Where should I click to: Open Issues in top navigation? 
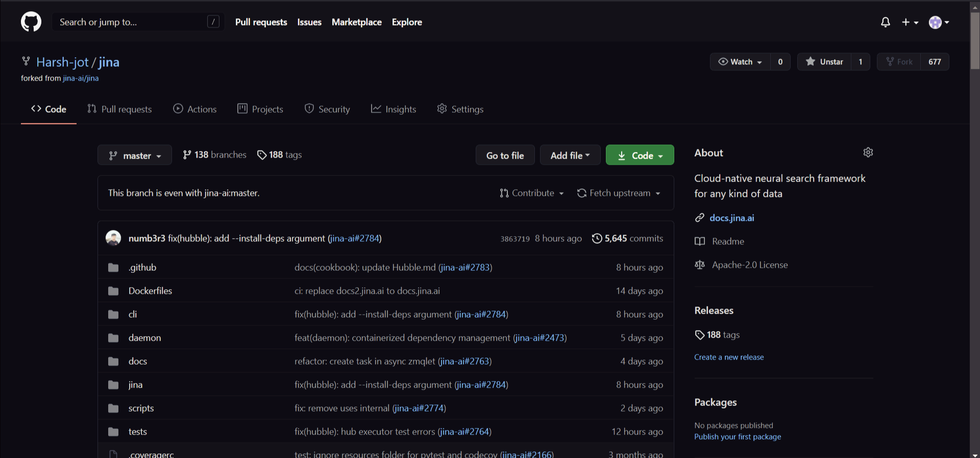pos(309,22)
